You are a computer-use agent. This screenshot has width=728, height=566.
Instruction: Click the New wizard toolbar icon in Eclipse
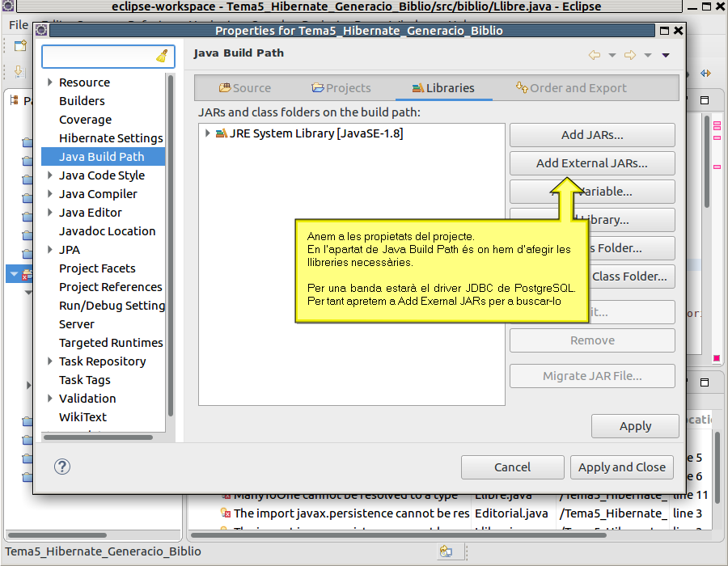20,45
